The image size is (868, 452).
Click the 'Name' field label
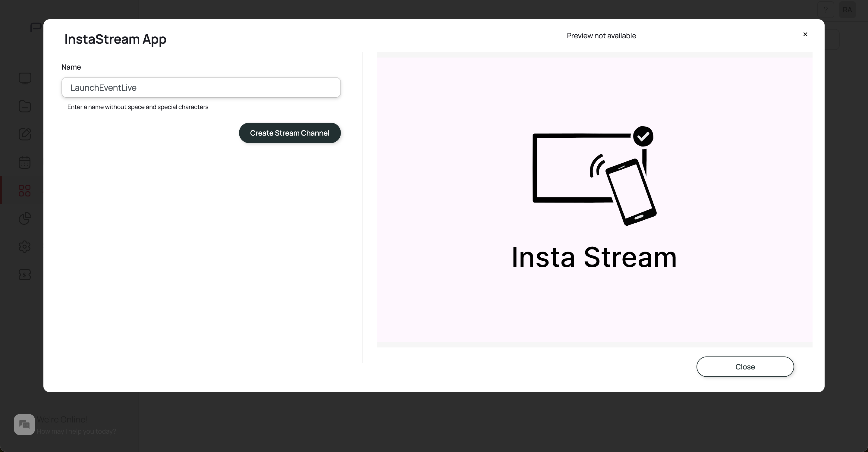pyautogui.click(x=71, y=67)
